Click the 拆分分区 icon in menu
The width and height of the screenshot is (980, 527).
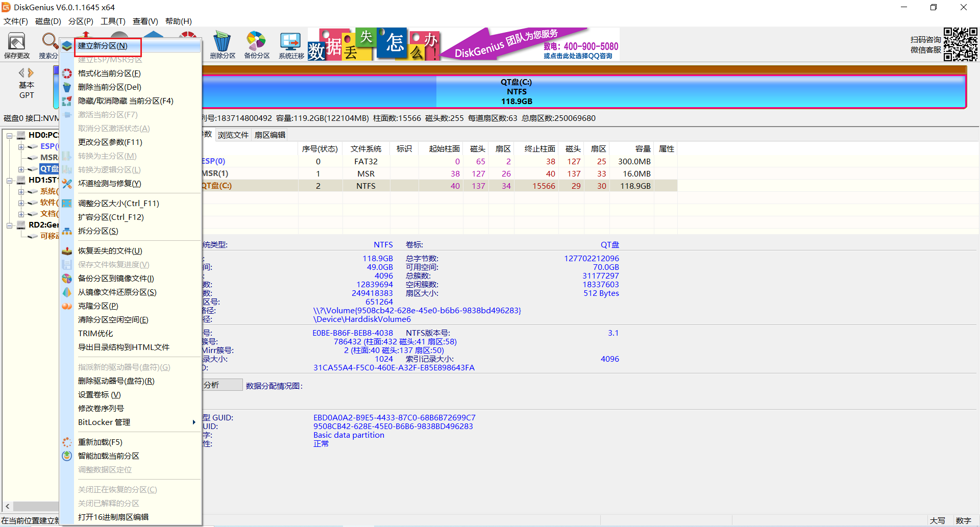pyautogui.click(x=67, y=231)
